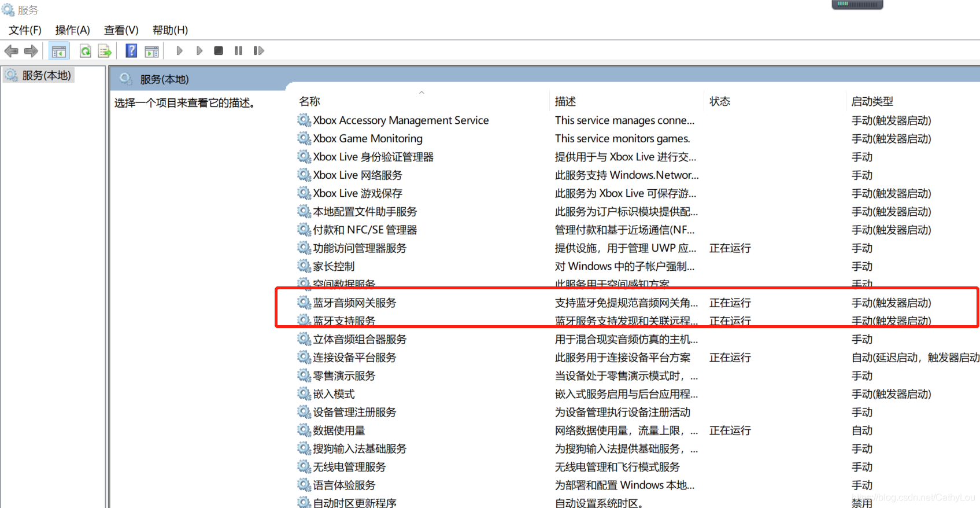Click the Restart Service toolbar icon
The height and width of the screenshot is (508, 980).
tap(258, 51)
